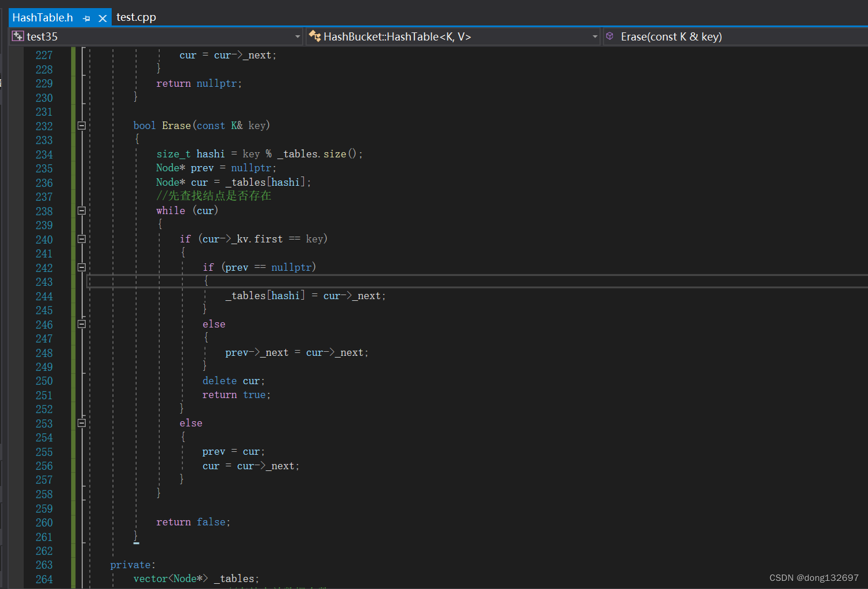Pin the HashTable.h tab
Viewport: 868px width, 589px height.
[x=87, y=19]
